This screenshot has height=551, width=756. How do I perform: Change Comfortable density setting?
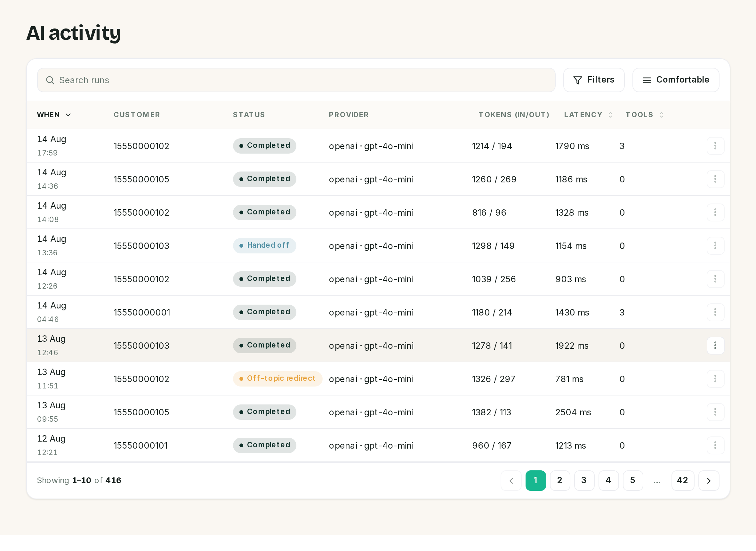[676, 80]
